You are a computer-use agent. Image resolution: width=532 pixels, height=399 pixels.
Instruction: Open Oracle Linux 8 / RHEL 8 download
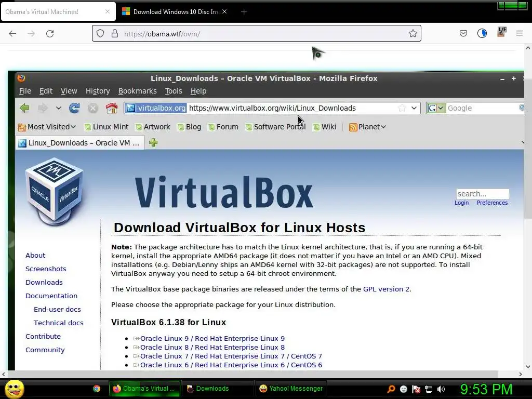[x=212, y=348]
